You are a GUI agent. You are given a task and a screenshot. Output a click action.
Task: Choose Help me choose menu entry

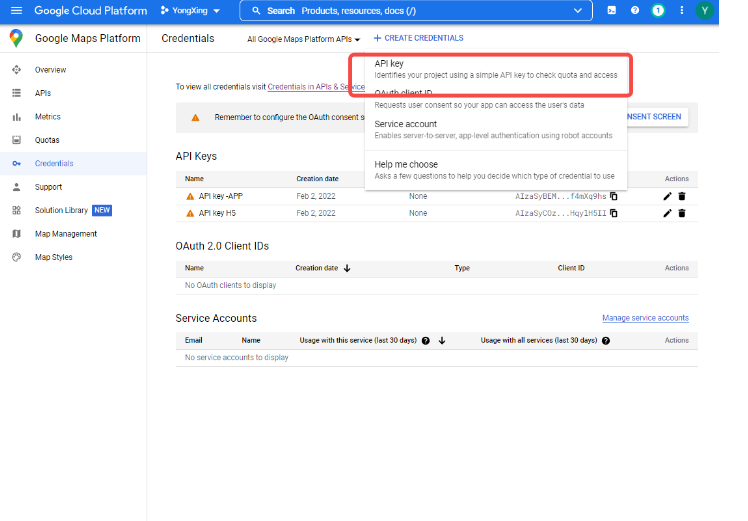(x=496, y=170)
